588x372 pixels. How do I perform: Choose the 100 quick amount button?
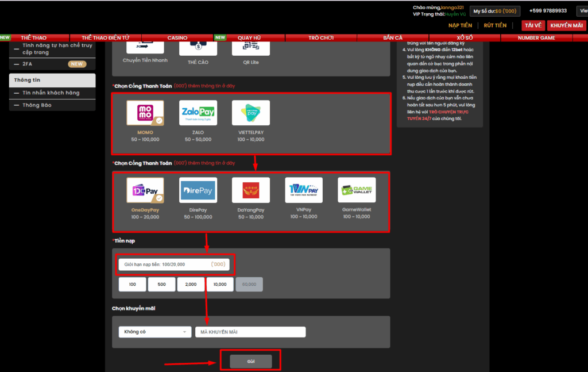133,284
